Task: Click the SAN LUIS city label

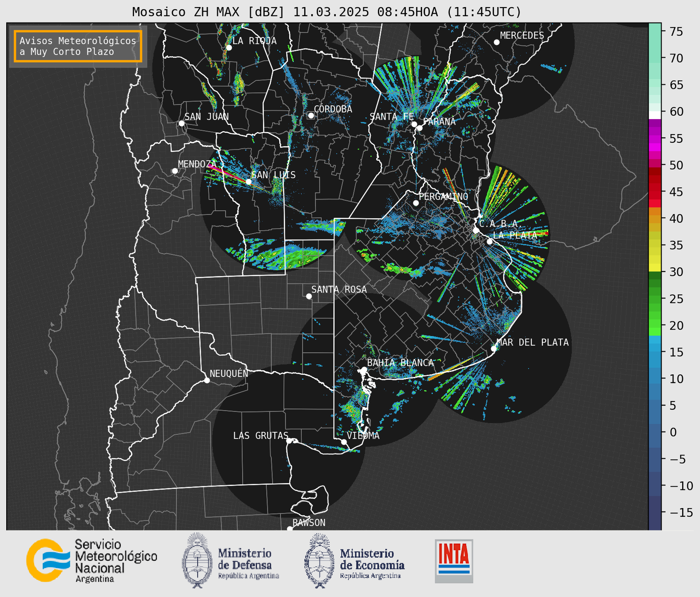Action: [x=273, y=175]
